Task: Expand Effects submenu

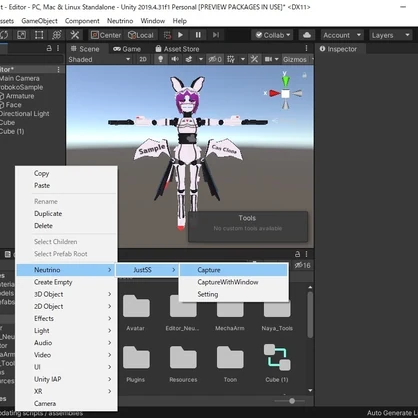Action: click(66, 318)
